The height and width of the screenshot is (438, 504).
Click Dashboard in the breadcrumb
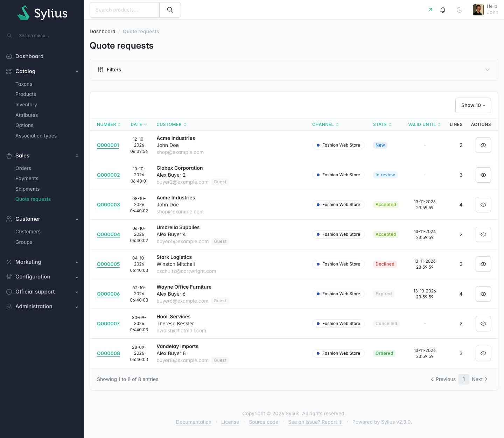[x=103, y=31]
